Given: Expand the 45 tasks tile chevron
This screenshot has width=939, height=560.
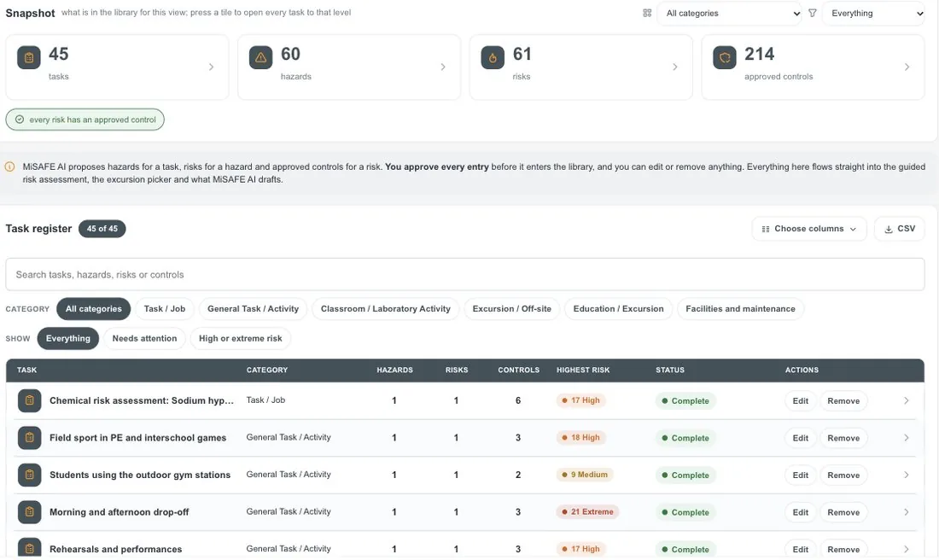Looking at the screenshot, I should pos(211,67).
